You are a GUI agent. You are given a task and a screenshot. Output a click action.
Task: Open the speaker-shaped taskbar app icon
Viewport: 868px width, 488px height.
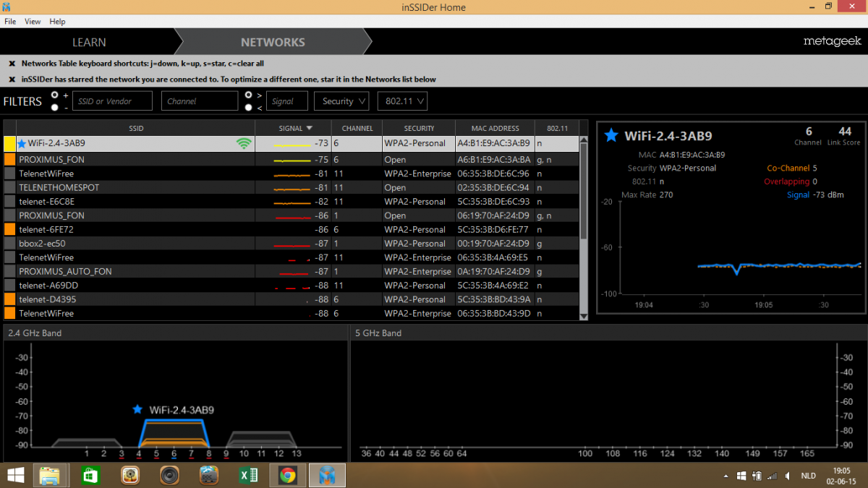click(x=170, y=475)
